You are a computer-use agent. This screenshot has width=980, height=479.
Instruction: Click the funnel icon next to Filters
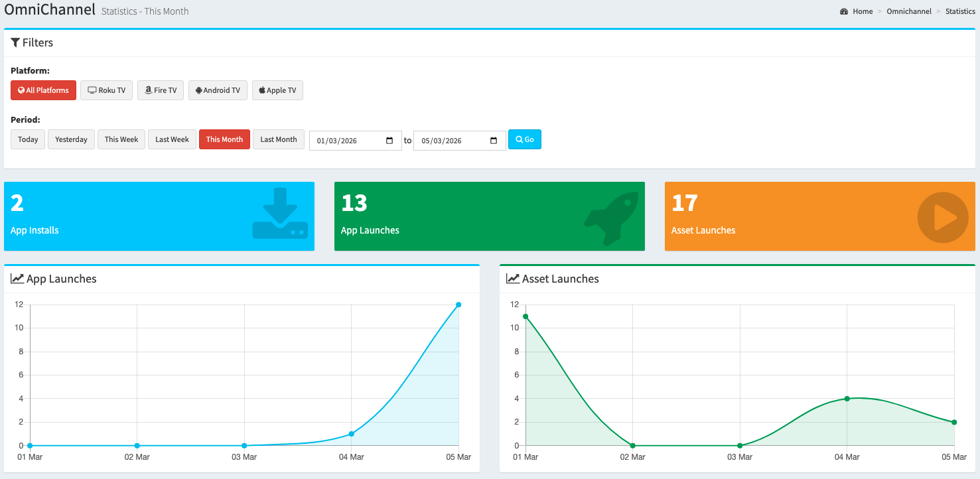point(15,42)
